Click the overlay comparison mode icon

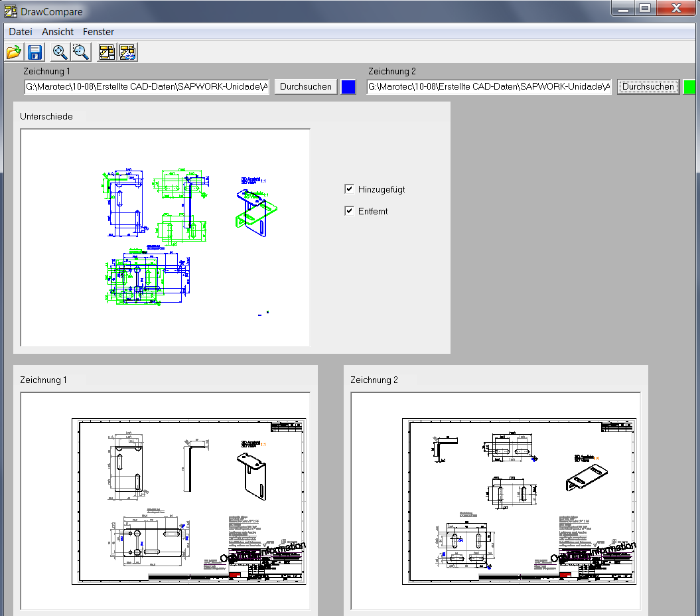[x=106, y=52]
